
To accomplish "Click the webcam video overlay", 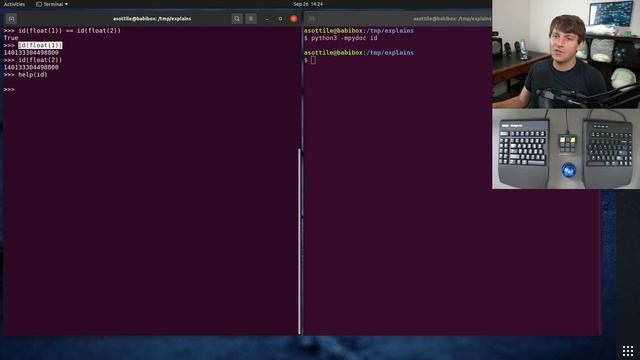I will pyautogui.click(x=566, y=54).
